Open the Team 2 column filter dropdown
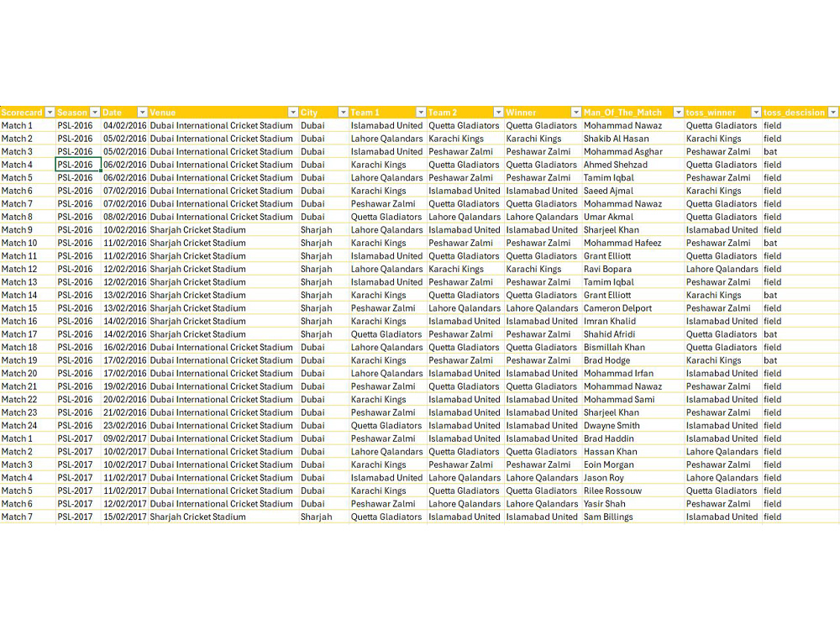Viewport: 840px width, 630px height. [x=498, y=113]
